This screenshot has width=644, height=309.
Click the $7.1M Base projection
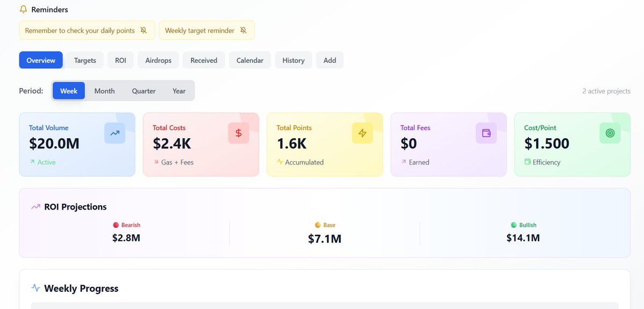(325, 239)
